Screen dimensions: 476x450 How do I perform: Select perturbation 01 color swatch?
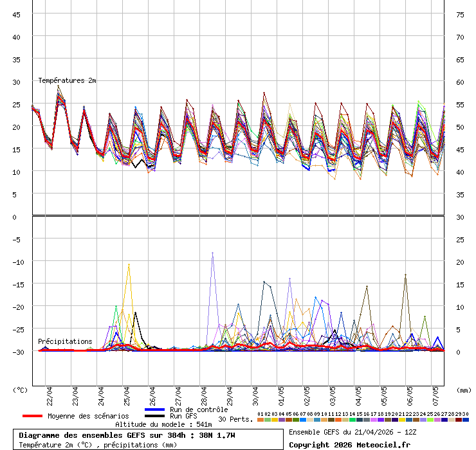pos(260,420)
